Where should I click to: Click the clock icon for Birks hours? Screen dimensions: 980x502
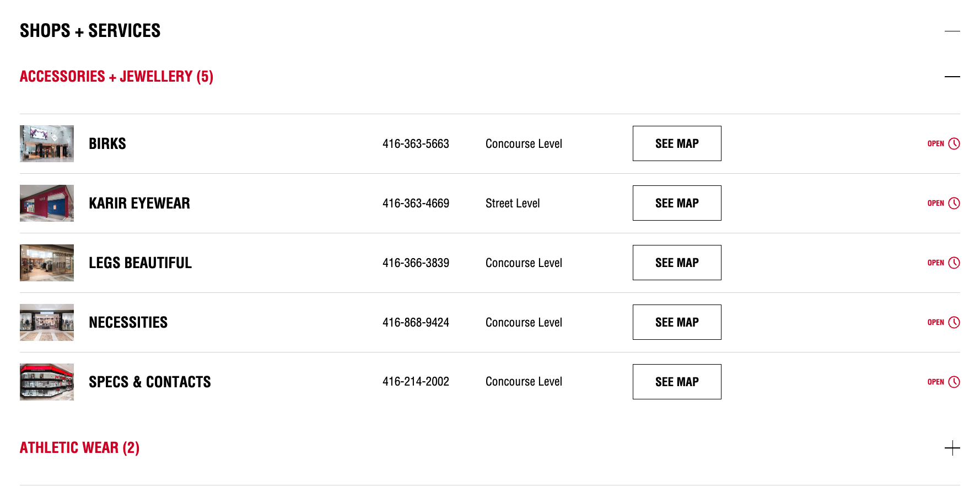click(x=954, y=143)
